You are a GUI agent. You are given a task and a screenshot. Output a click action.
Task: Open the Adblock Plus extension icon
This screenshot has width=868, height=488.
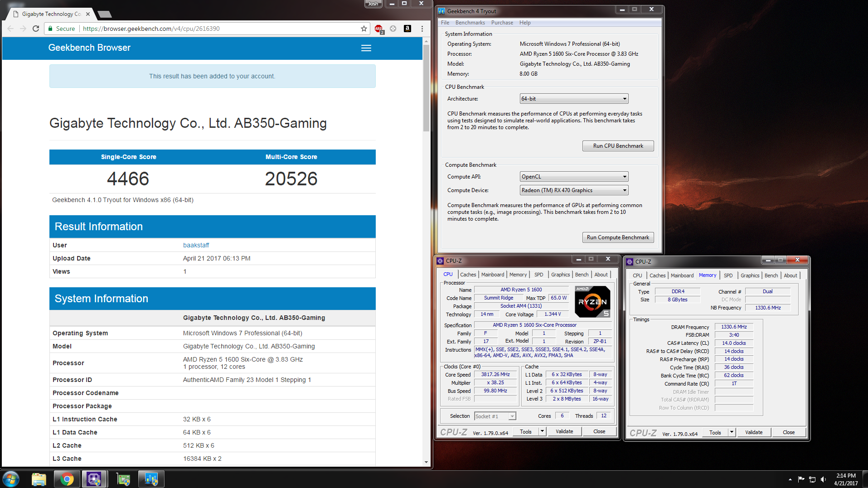point(379,29)
